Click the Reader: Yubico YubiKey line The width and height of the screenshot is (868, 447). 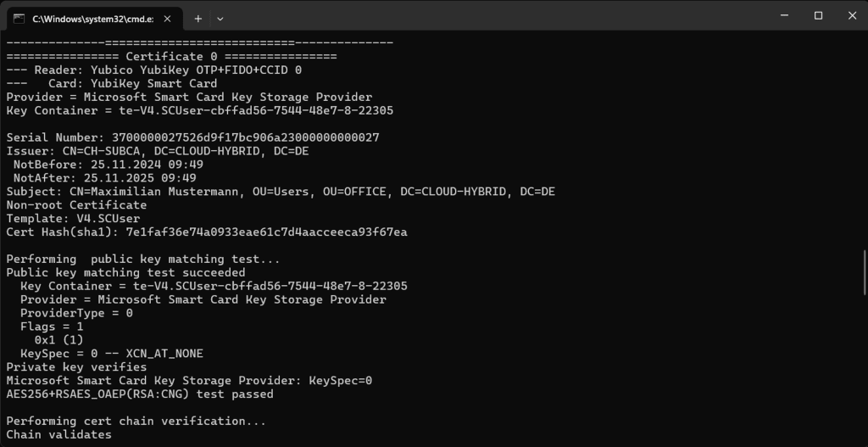(x=153, y=70)
